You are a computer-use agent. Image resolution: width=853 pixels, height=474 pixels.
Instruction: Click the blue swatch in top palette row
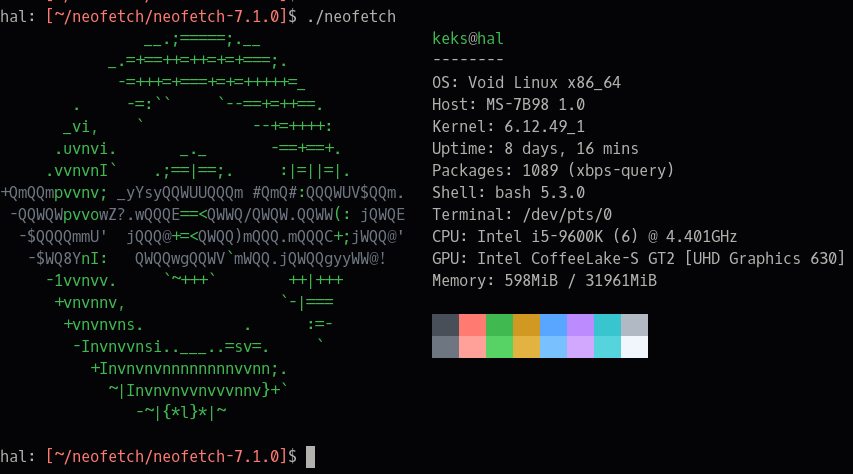coord(553,325)
